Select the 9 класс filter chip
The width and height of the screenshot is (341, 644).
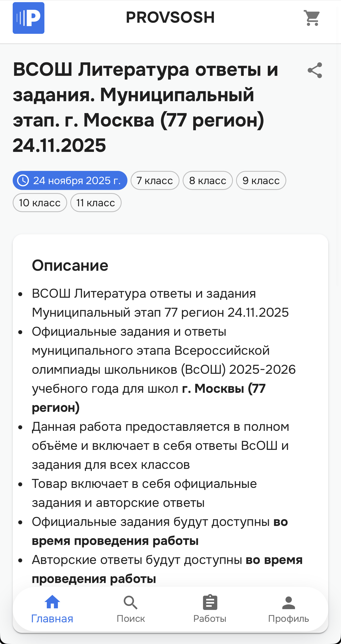click(x=261, y=180)
